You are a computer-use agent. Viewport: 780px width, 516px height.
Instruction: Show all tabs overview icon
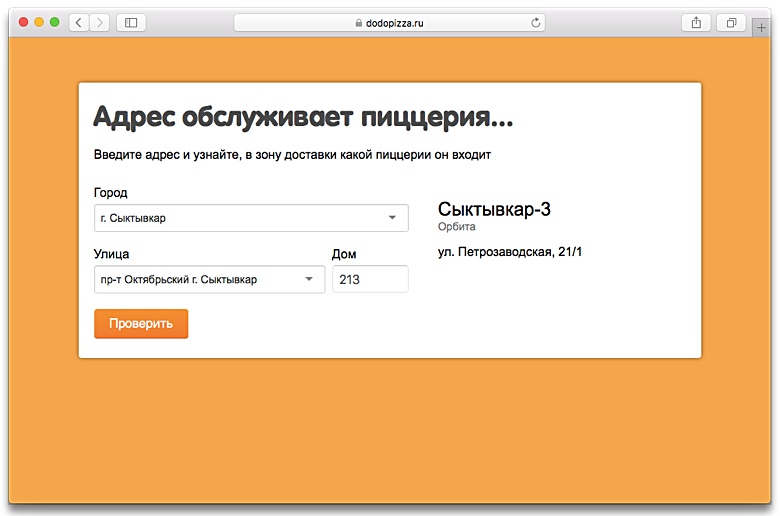[731, 23]
